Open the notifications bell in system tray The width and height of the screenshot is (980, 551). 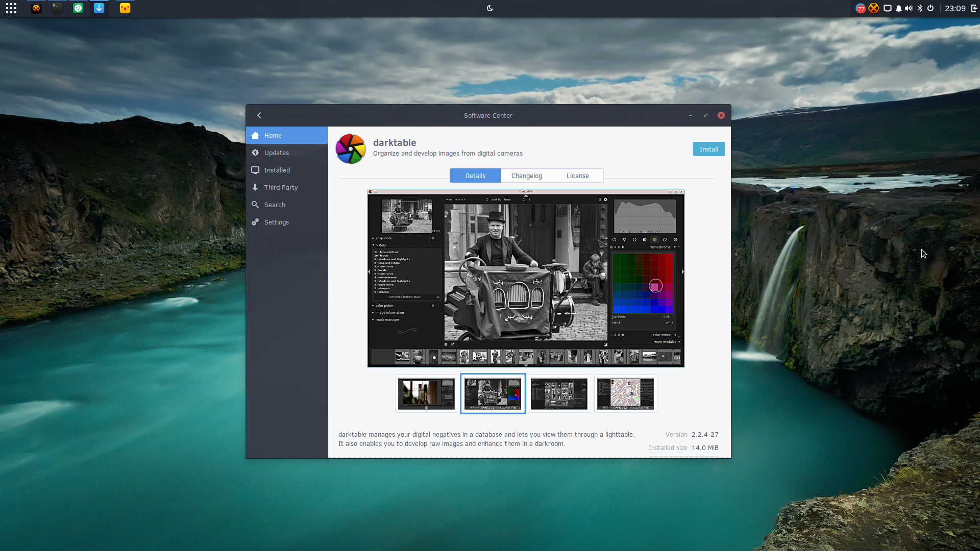coord(899,8)
